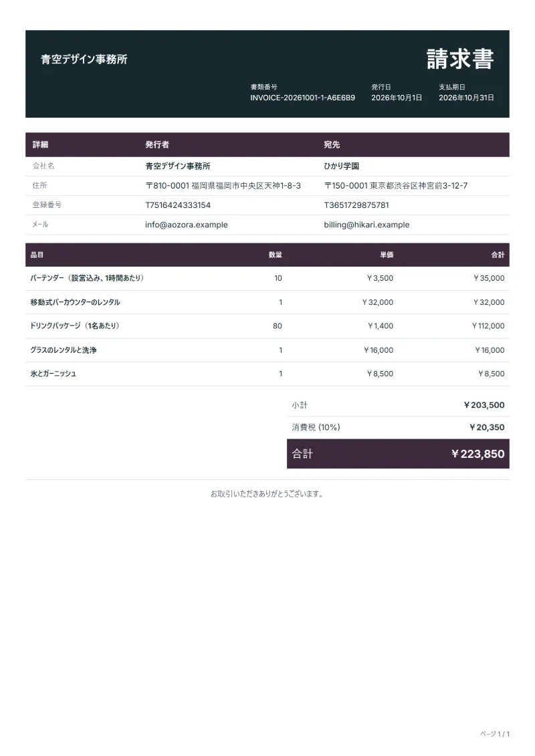This screenshot has height=756, width=535.
Task: Click unit price ￥16,000 in グラスのレンタル row
Action: [379, 350]
